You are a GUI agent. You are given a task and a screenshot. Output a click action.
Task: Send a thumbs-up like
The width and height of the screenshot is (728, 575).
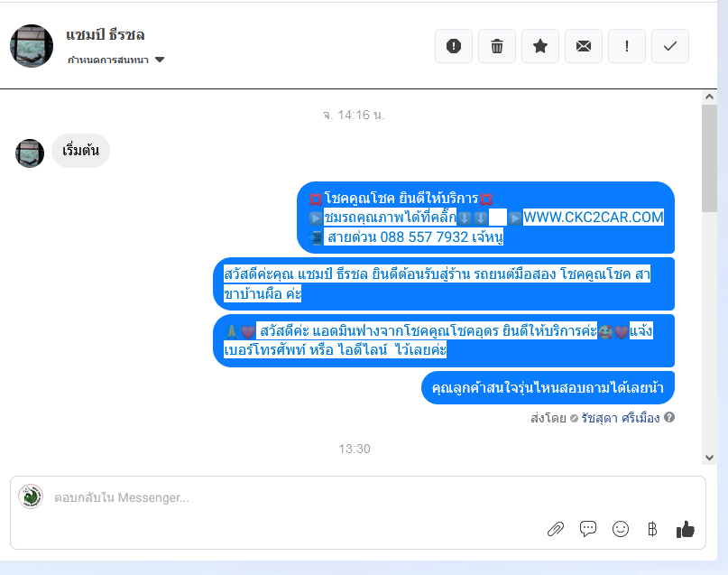click(x=686, y=529)
